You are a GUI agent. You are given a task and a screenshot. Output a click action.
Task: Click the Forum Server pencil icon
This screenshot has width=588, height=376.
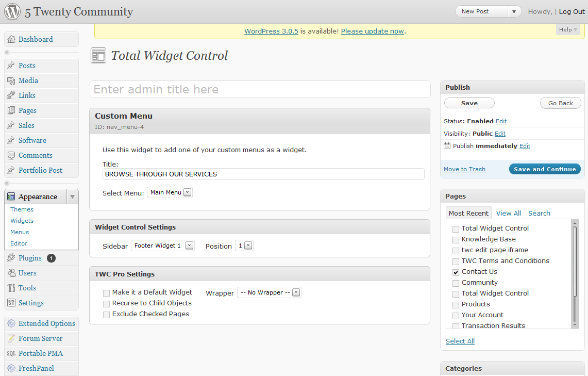click(11, 338)
